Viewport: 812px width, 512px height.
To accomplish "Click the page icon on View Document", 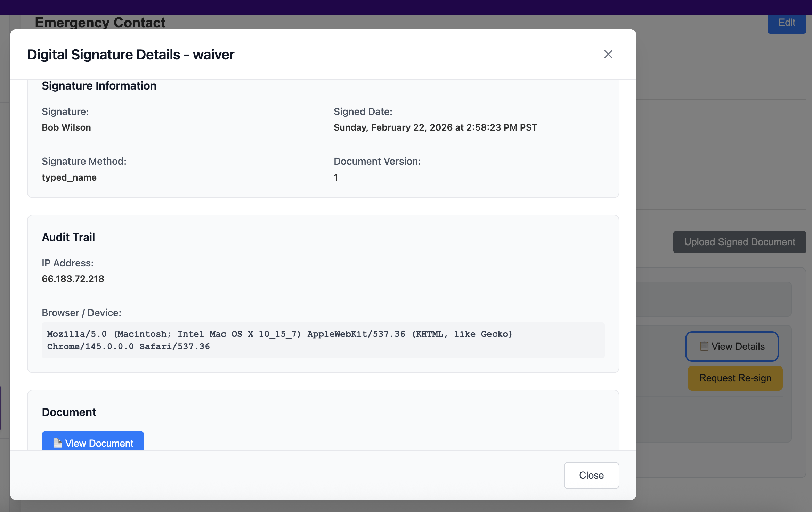I will pos(57,443).
